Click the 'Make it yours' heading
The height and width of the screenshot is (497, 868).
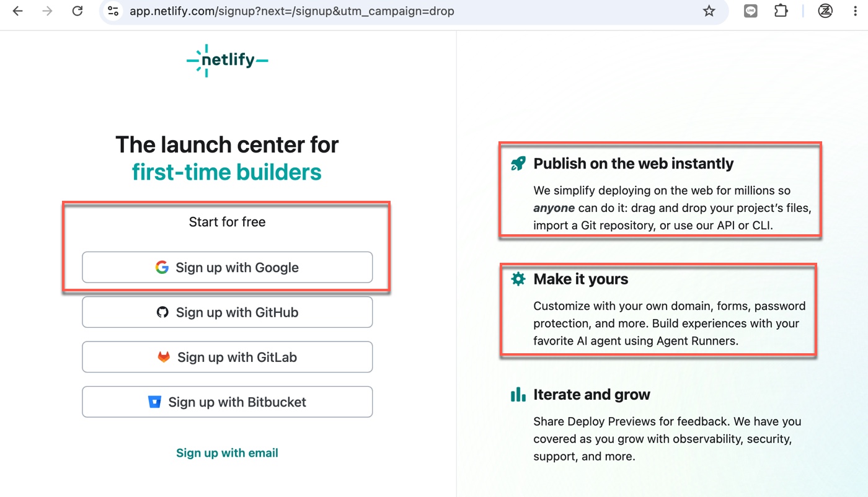point(581,279)
